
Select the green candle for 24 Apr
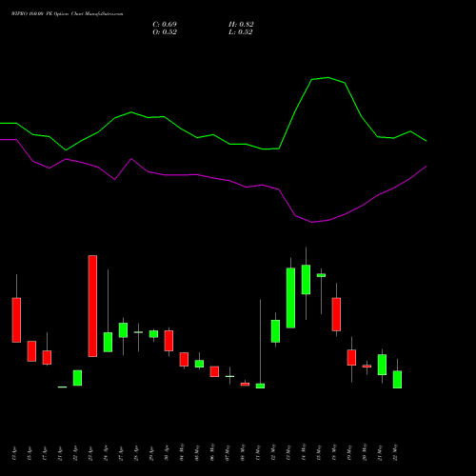click(108, 342)
